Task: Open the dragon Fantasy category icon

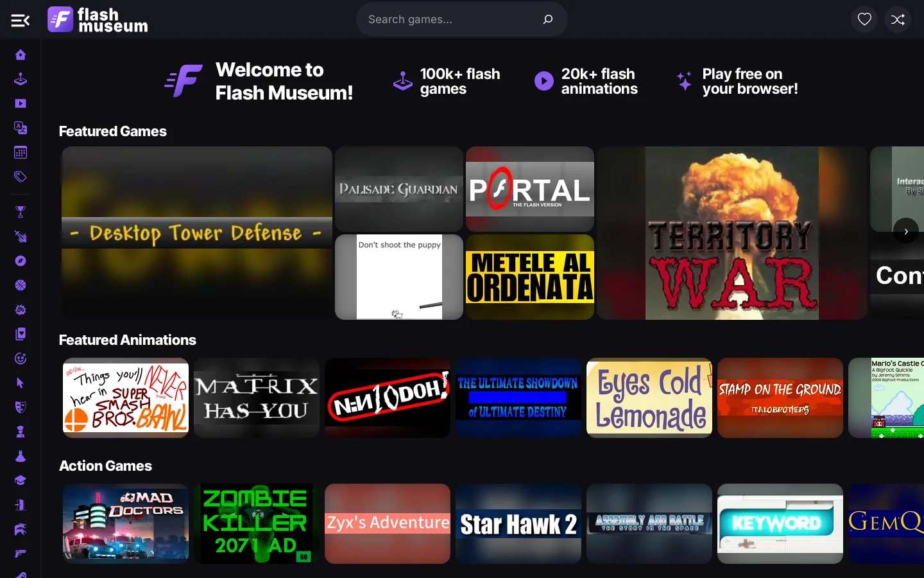Action: (21, 529)
